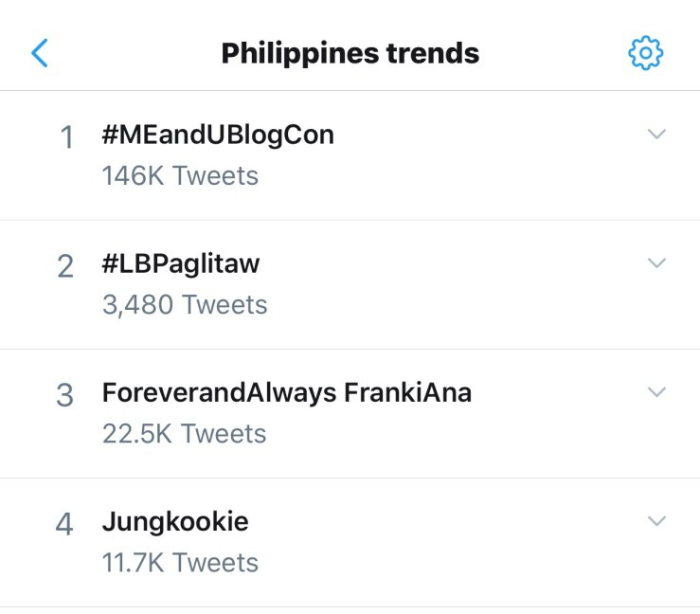The height and width of the screenshot is (614, 700).
Task: Click the 11.7K Tweets count
Action: (180, 563)
